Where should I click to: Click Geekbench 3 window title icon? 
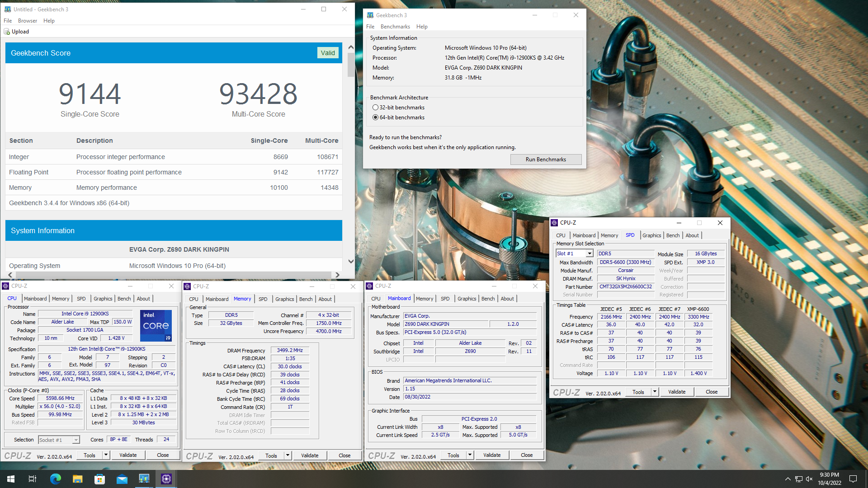pyautogui.click(x=370, y=15)
